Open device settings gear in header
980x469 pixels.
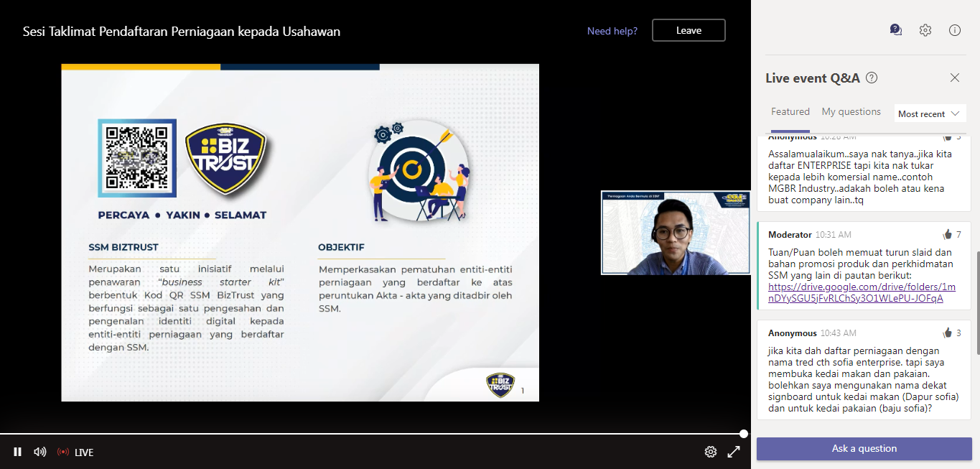[x=925, y=30]
